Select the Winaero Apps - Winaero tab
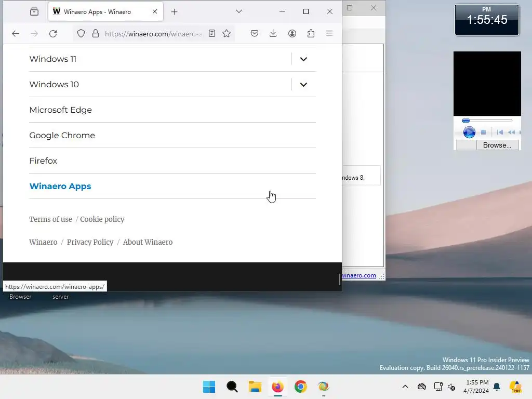Image resolution: width=532 pixels, height=399 pixels. pos(105,11)
